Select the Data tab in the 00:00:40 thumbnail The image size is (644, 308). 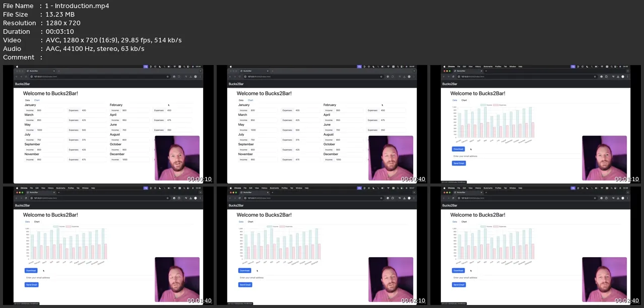pyautogui.click(x=241, y=100)
